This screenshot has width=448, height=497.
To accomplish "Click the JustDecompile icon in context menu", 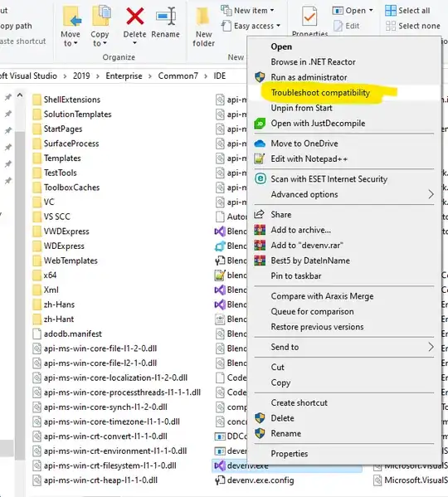I will [260, 124].
